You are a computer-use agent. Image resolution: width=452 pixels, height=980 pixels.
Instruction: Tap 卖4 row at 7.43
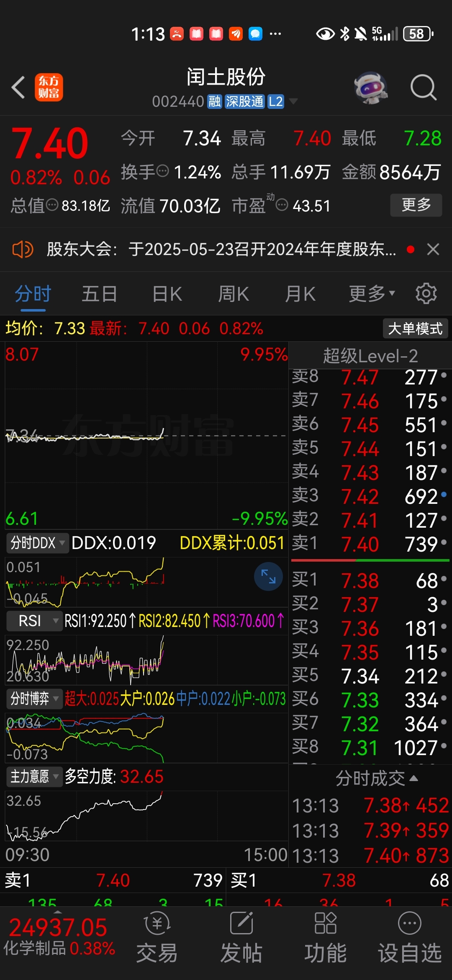click(370, 472)
